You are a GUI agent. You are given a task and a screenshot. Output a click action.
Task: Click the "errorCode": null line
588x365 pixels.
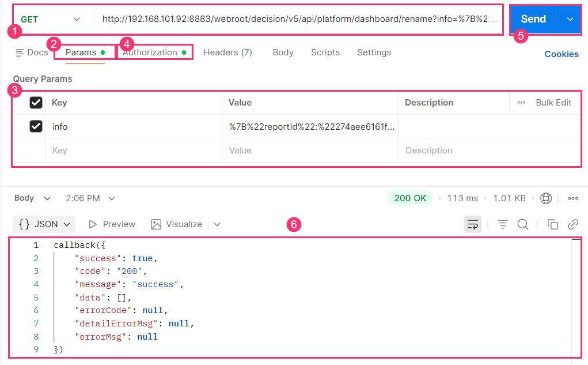pyautogui.click(x=121, y=311)
